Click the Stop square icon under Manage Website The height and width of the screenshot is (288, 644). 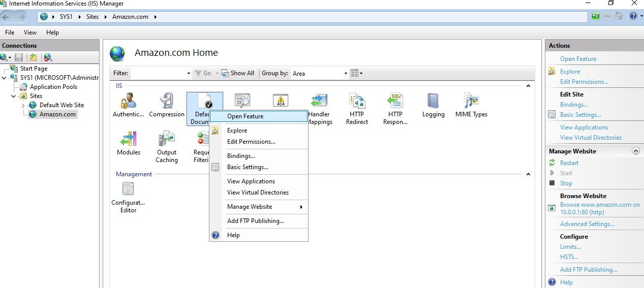552,183
